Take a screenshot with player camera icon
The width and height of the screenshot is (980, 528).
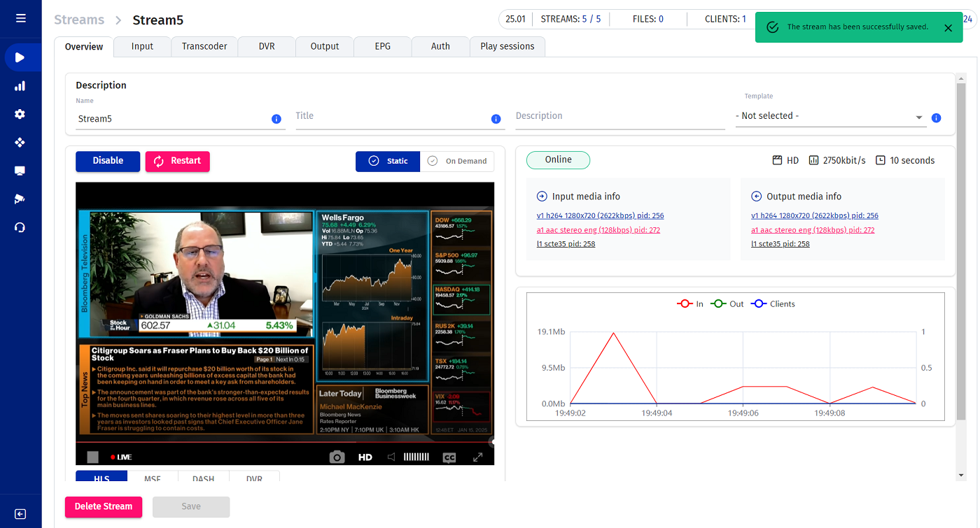pyautogui.click(x=337, y=457)
